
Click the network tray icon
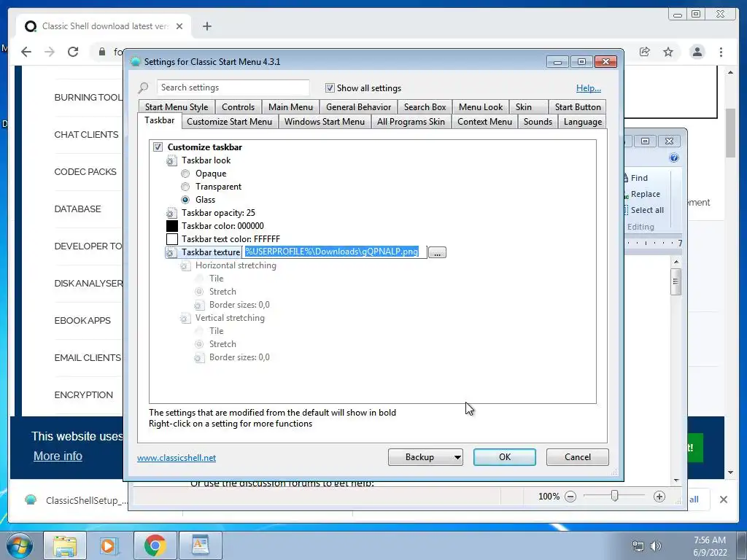[638, 546]
